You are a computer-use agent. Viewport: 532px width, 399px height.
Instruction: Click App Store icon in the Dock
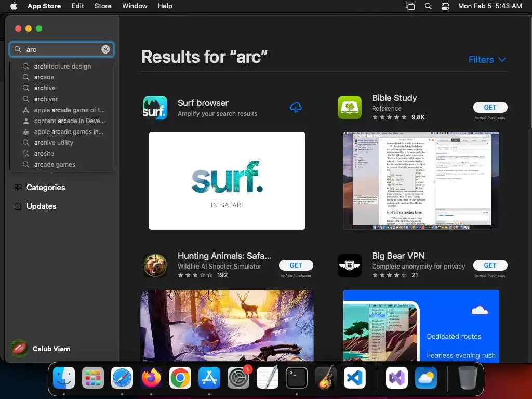click(x=209, y=378)
